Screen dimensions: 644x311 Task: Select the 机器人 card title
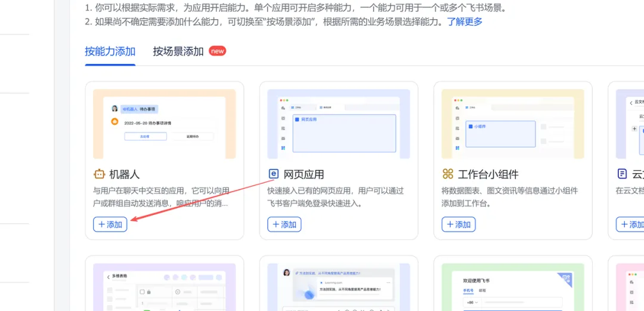125,174
